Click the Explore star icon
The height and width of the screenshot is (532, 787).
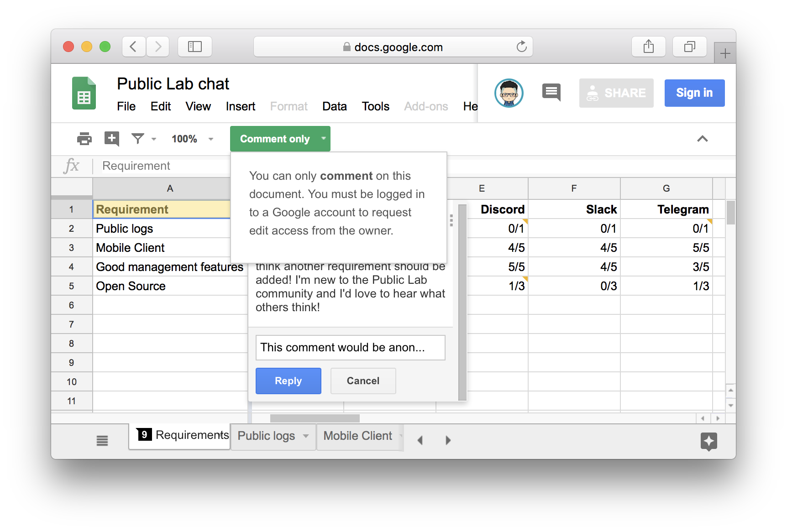point(709,441)
